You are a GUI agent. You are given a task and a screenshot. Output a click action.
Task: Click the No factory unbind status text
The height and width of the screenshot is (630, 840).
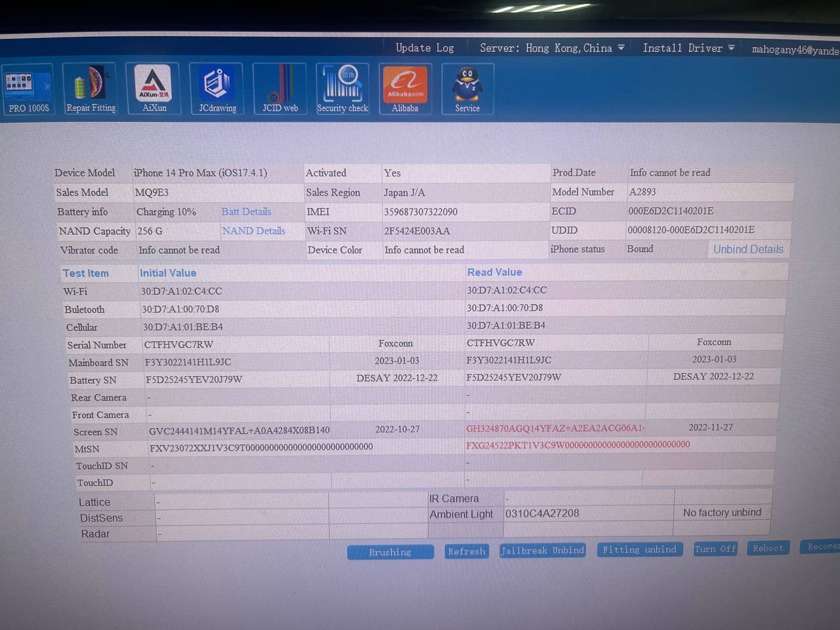tap(722, 513)
